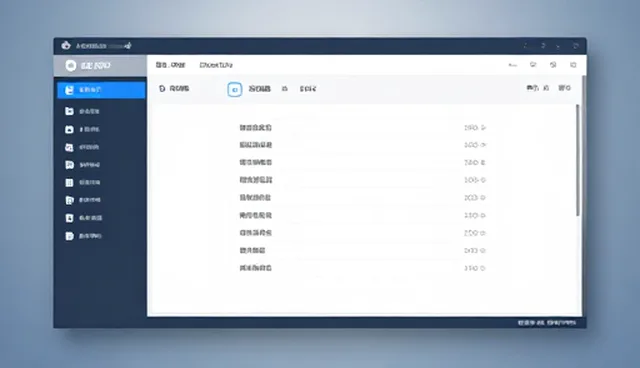
Task: Open the fourth sidebar item's icon
Action: tap(69, 147)
